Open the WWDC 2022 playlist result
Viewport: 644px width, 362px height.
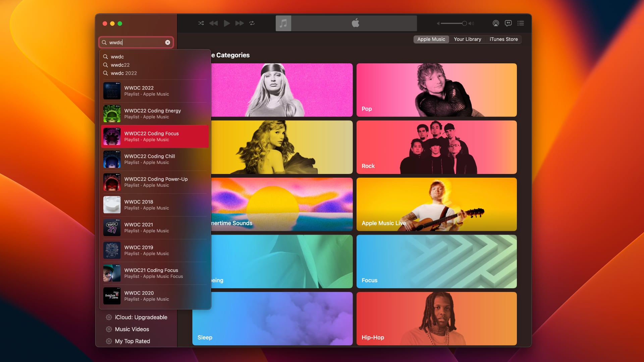click(155, 91)
